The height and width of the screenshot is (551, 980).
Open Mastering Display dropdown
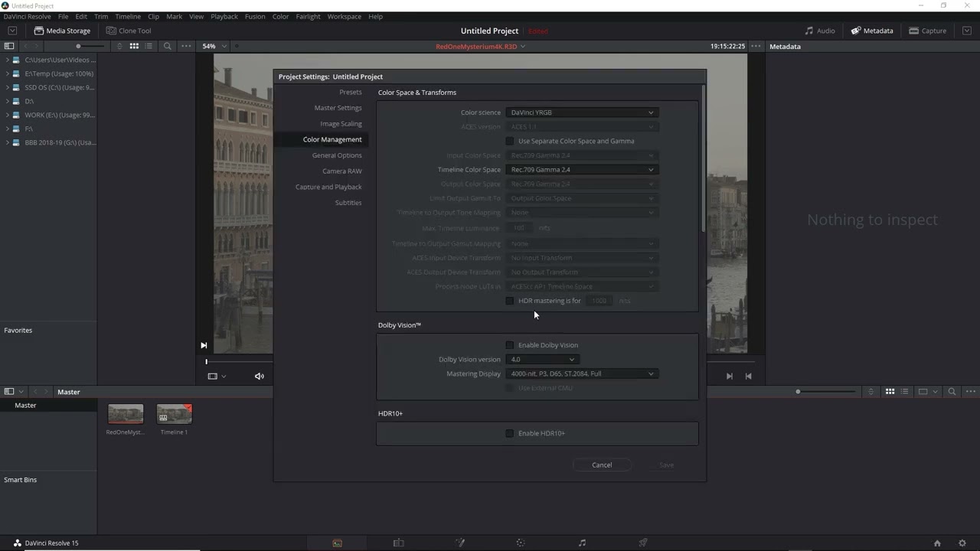582,374
